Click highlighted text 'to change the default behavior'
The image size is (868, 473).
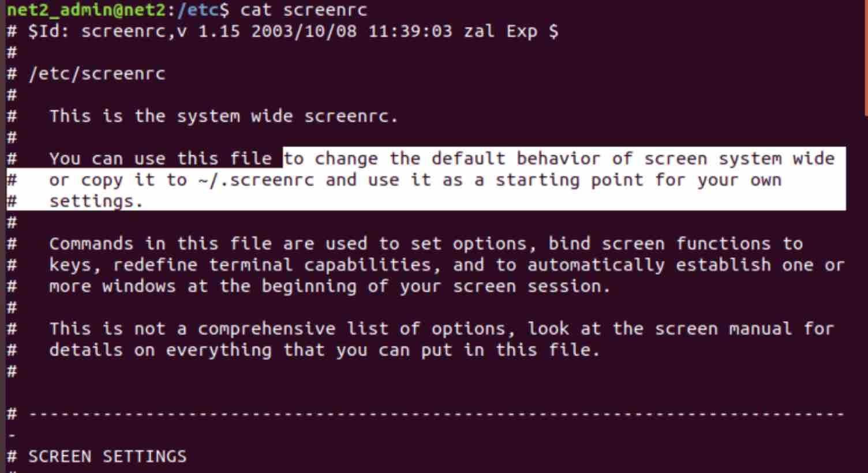[442, 159]
